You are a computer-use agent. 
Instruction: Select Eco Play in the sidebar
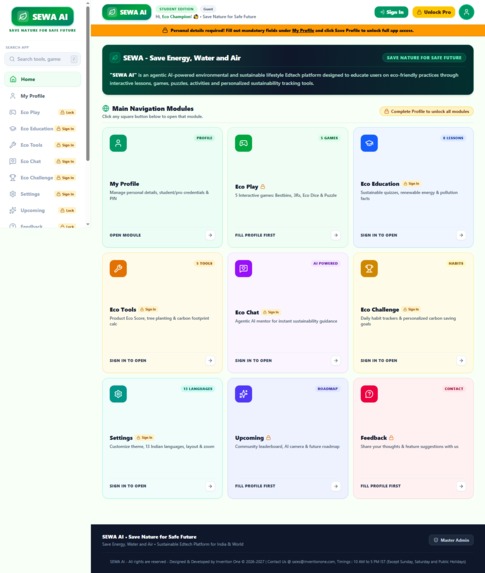(x=42, y=112)
